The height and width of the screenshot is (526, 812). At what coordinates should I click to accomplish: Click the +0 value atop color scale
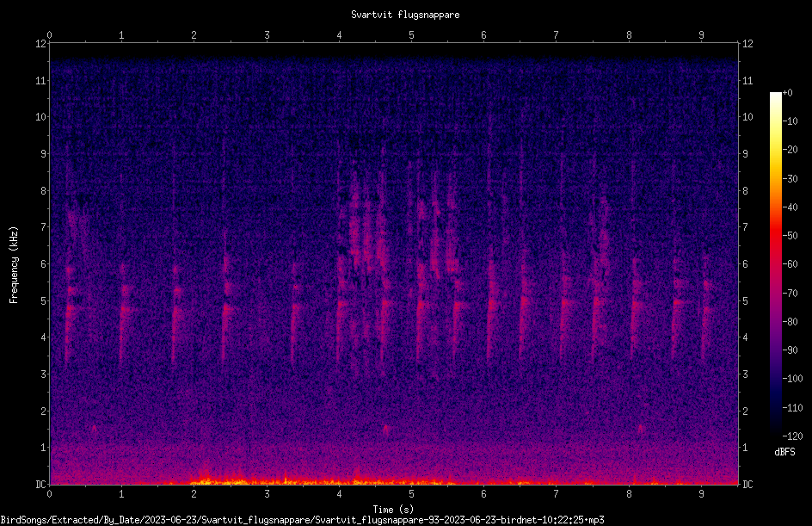tap(787, 93)
